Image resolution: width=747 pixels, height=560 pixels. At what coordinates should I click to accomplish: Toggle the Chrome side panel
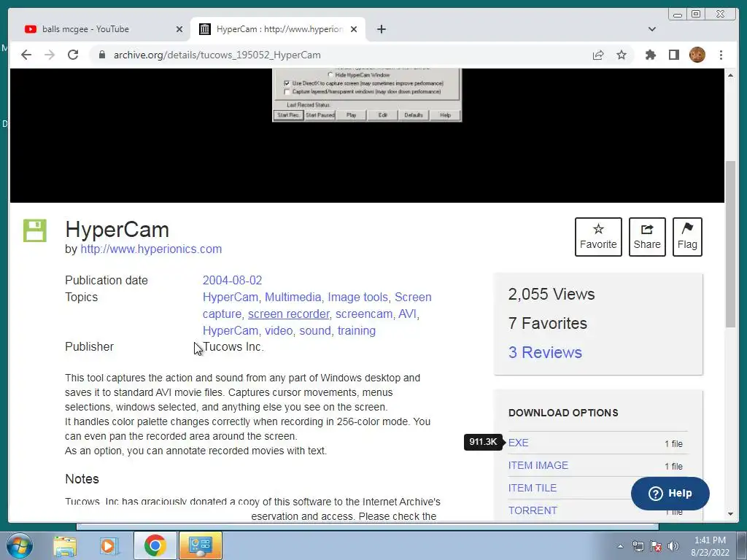673,55
